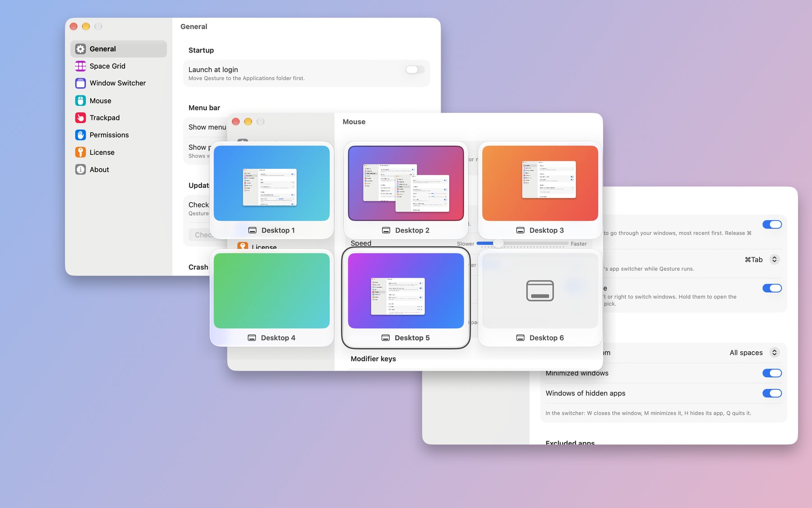Pick the green Desktop 4 thumbnail
The width and height of the screenshot is (812, 508).
coord(272,291)
